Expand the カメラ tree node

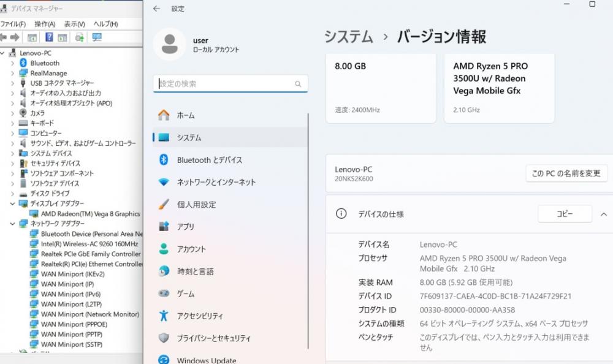point(12,113)
